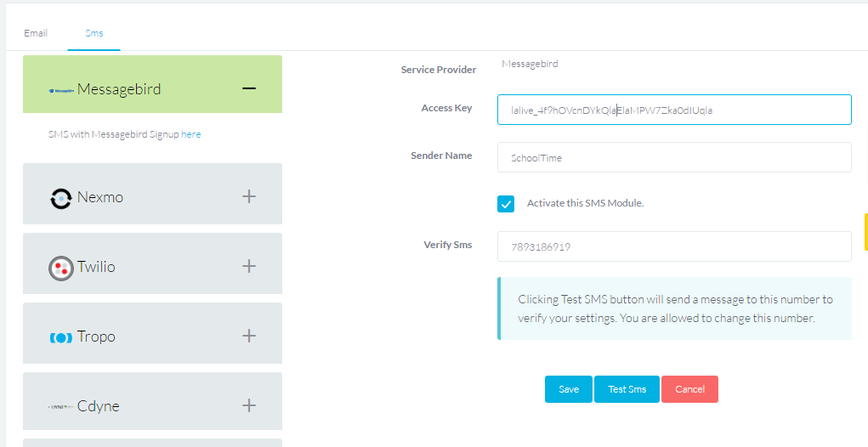Click the Twilio logo icon
Image resolution: width=868 pixels, height=447 pixels.
point(61,269)
